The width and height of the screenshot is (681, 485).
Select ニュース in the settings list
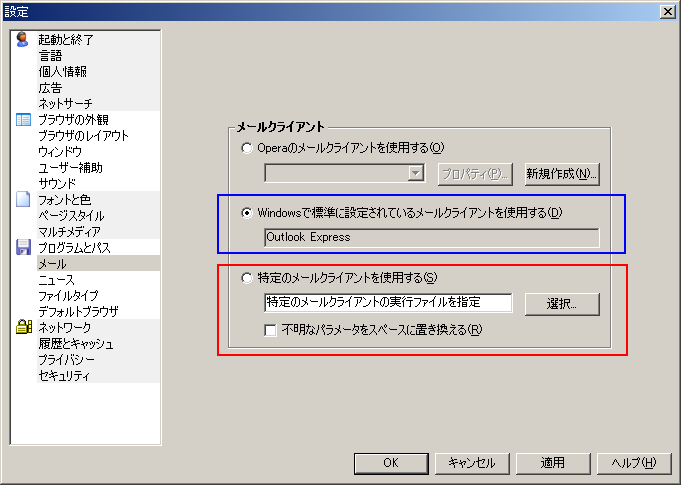56,280
